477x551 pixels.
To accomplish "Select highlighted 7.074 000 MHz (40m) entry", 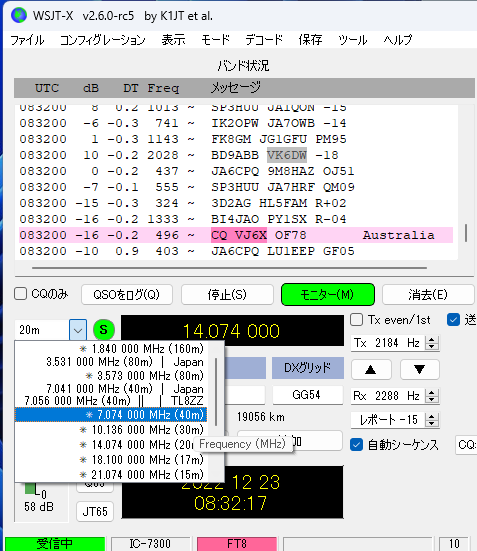I will click(111, 415).
